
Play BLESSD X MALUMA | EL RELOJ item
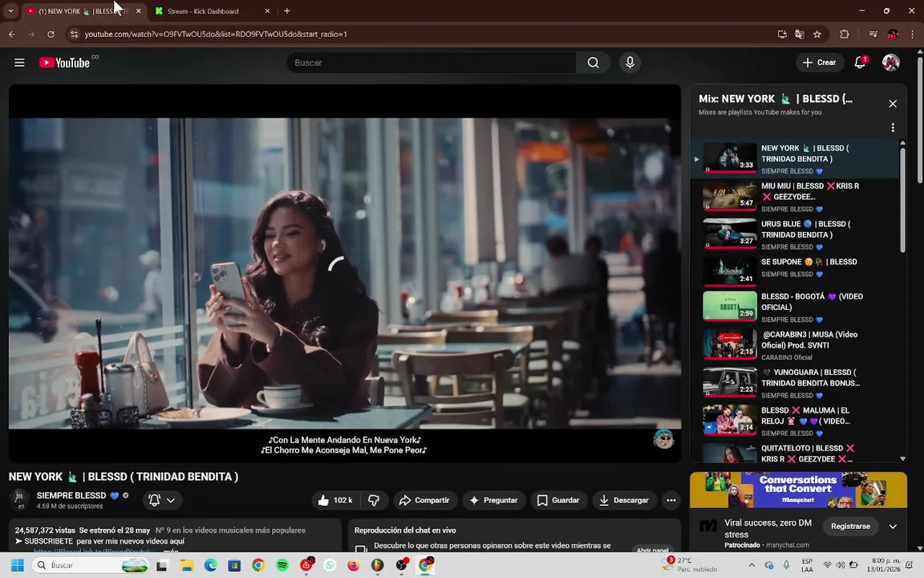pyautogui.click(x=796, y=421)
